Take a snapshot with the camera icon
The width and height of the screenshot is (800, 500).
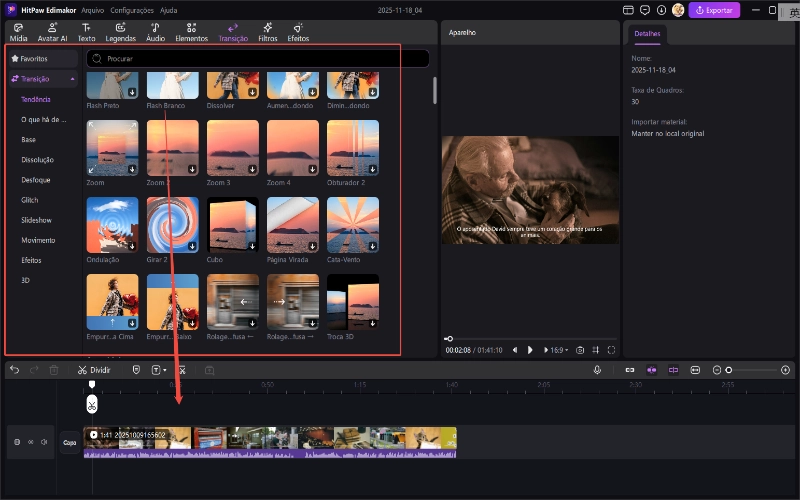[x=580, y=350]
